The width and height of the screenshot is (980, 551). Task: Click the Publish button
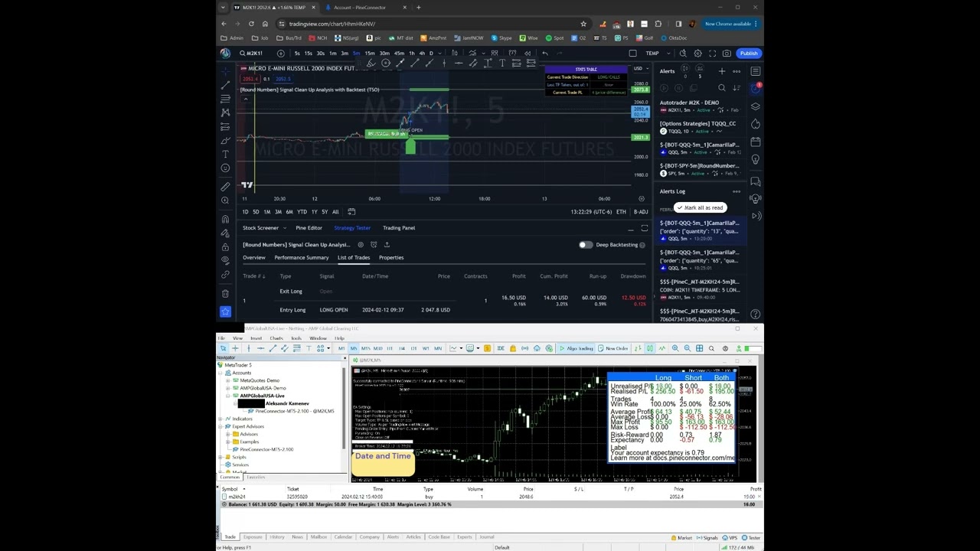(749, 54)
